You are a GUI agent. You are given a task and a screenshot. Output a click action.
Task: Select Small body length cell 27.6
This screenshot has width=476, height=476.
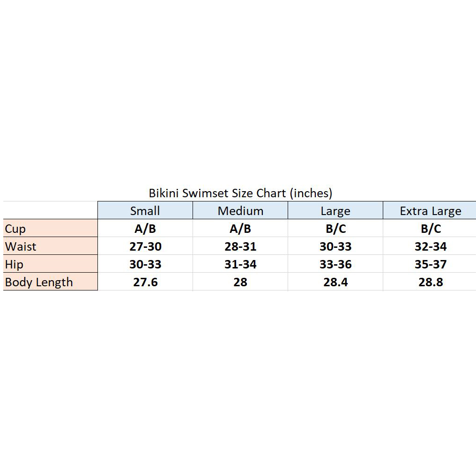[x=145, y=282]
